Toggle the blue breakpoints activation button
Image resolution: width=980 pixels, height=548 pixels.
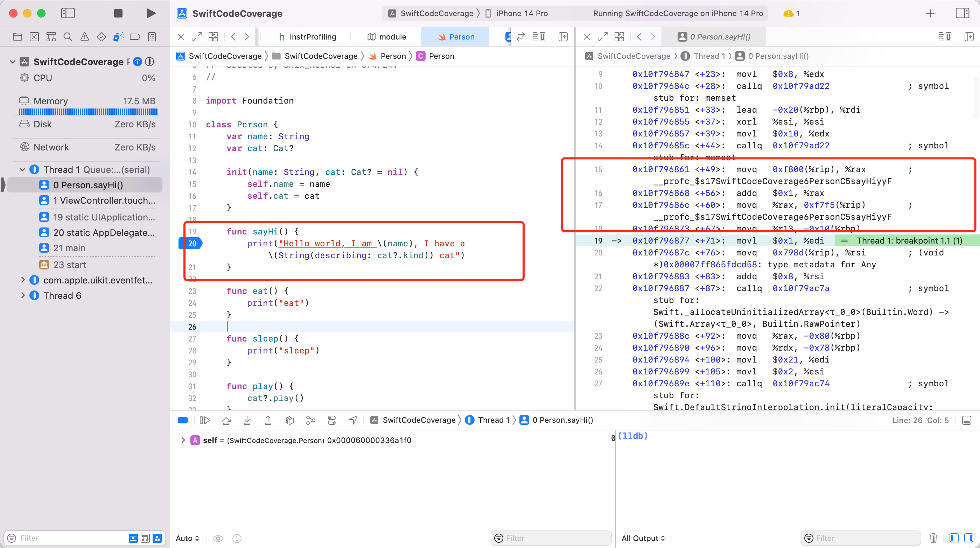point(183,420)
